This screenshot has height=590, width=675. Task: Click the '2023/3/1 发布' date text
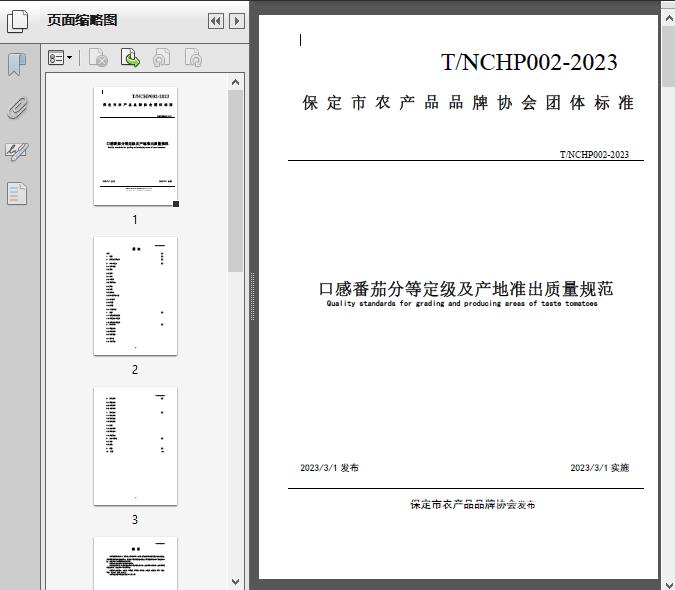coord(329,468)
